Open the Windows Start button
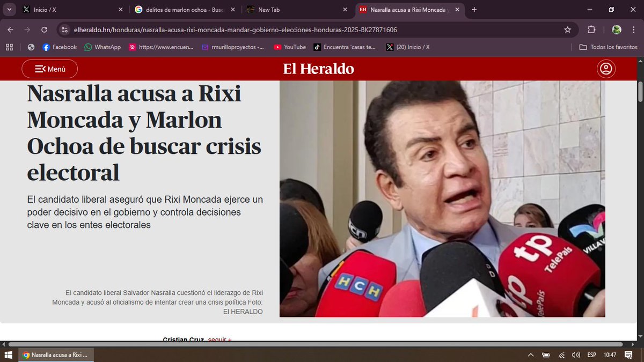The height and width of the screenshot is (362, 644). pos(9,355)
